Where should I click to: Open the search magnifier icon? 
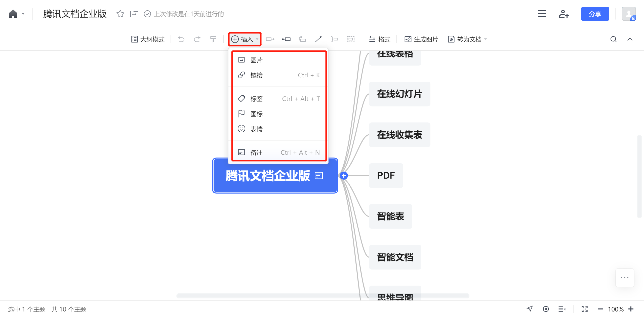(x=613, y=39)
